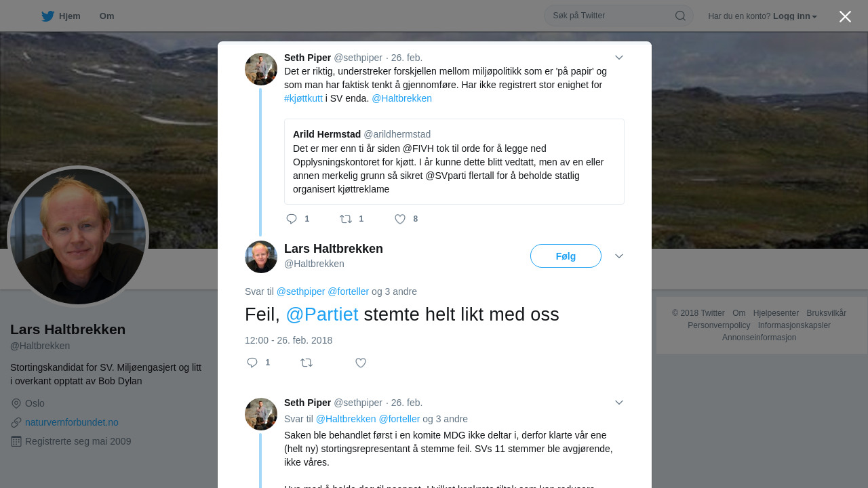
Task: Reply to Seth Piper's first tweet
Action: click(x=292, y=219)
